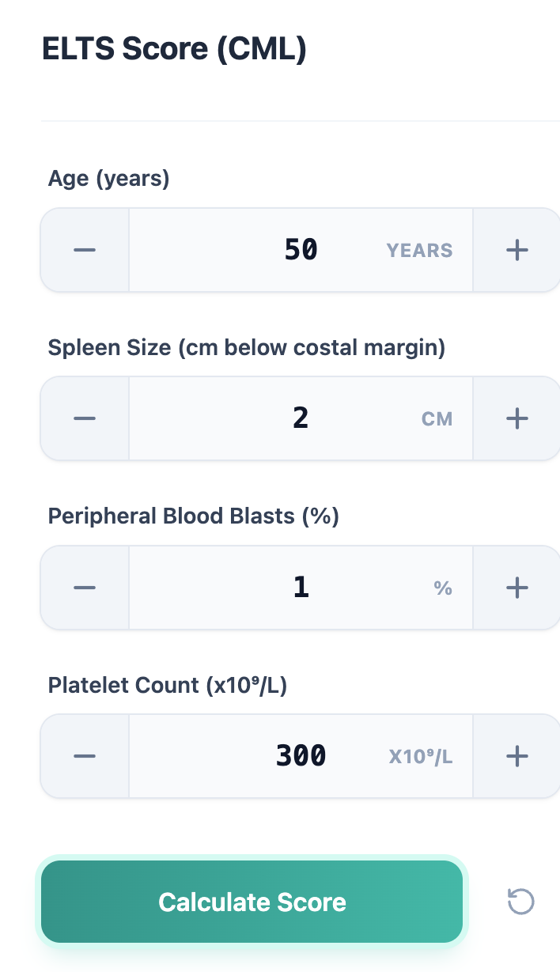Viewport: 560px width, 972px height.
Task: Click the reset icon
Action: pyautogui.click(x=520, y=901)
